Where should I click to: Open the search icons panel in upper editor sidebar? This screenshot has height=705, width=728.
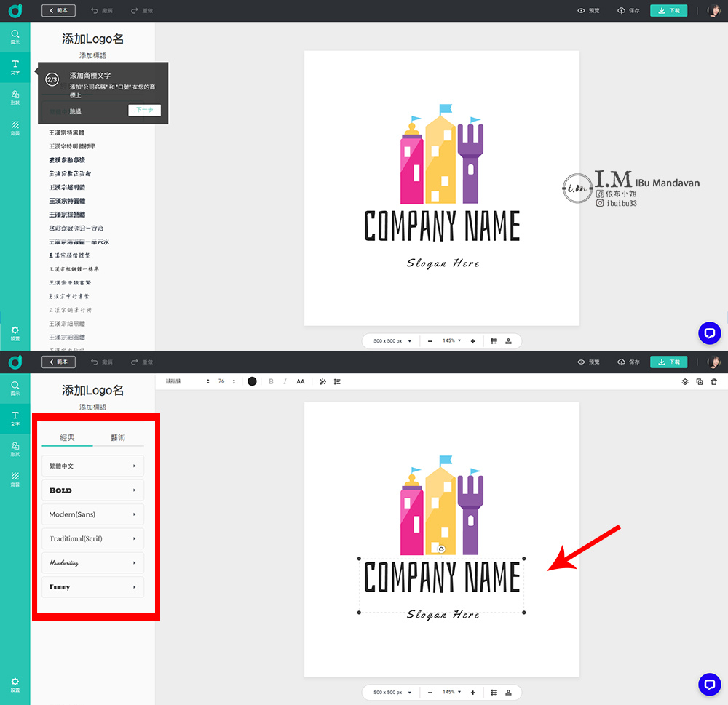15,36
